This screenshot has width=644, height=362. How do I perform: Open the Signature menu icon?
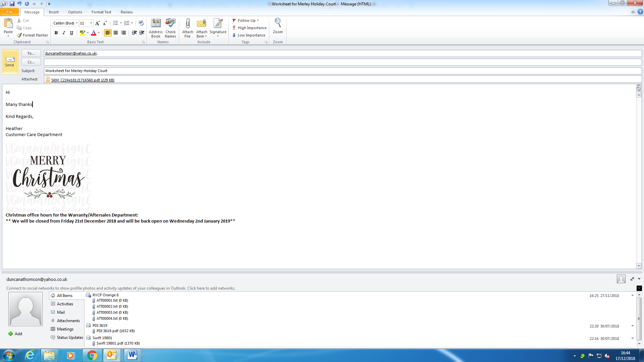click(x=218, y=23)
